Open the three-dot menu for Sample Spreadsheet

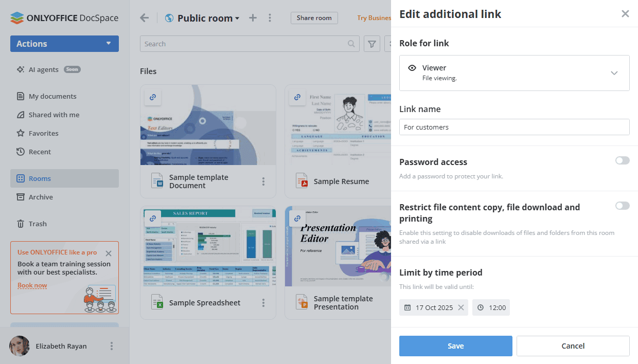coord(263,303)
